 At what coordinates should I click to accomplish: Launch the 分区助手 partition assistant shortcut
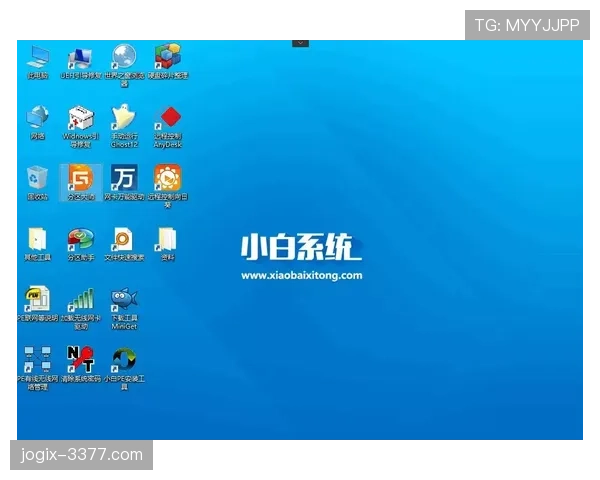81,244
